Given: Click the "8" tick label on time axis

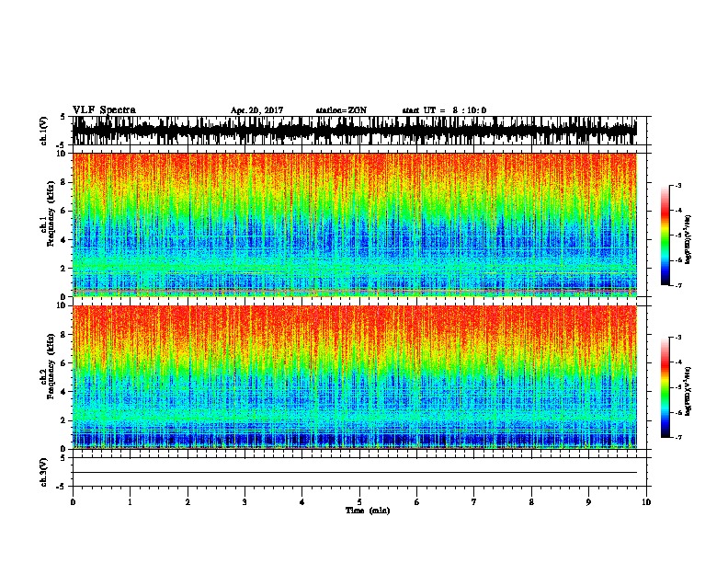Looking at the screenshot, I should [531, 502].
